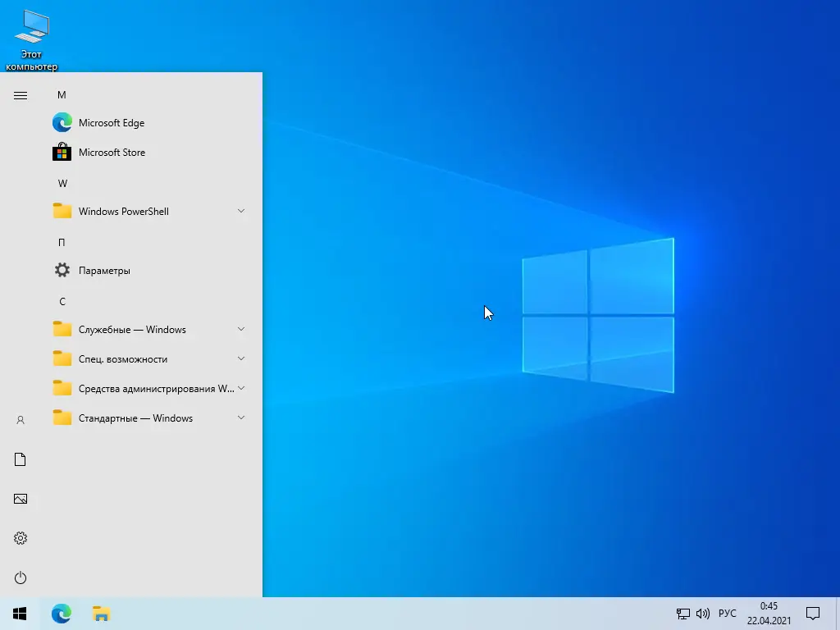This screenshot has width=840, height=630.
Task: Open Параметры from the Start menu
Action: [105, 270]
